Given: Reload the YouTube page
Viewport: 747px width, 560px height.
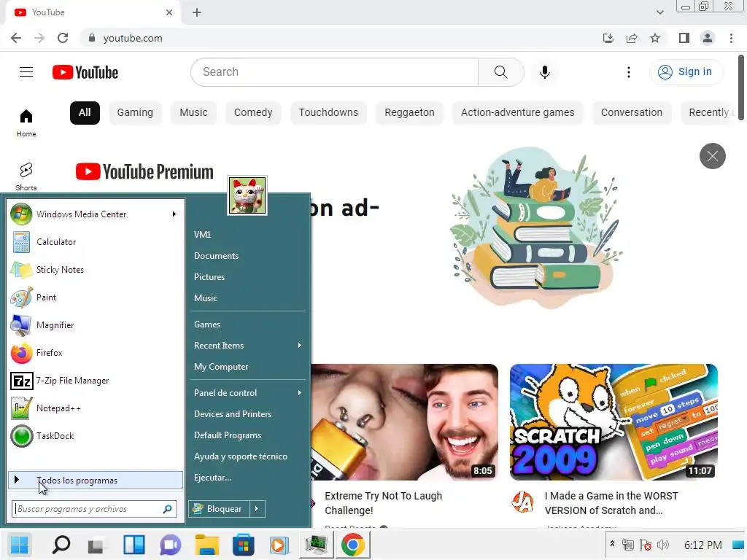Looking at the screenshot, I should click(x=63, y=38).
